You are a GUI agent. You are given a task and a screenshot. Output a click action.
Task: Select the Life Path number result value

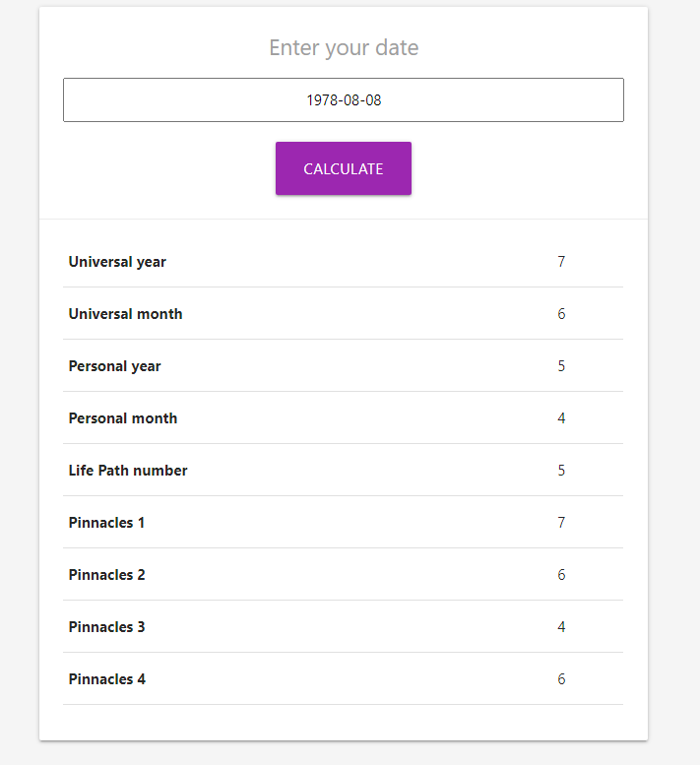[x=561, y=471]
